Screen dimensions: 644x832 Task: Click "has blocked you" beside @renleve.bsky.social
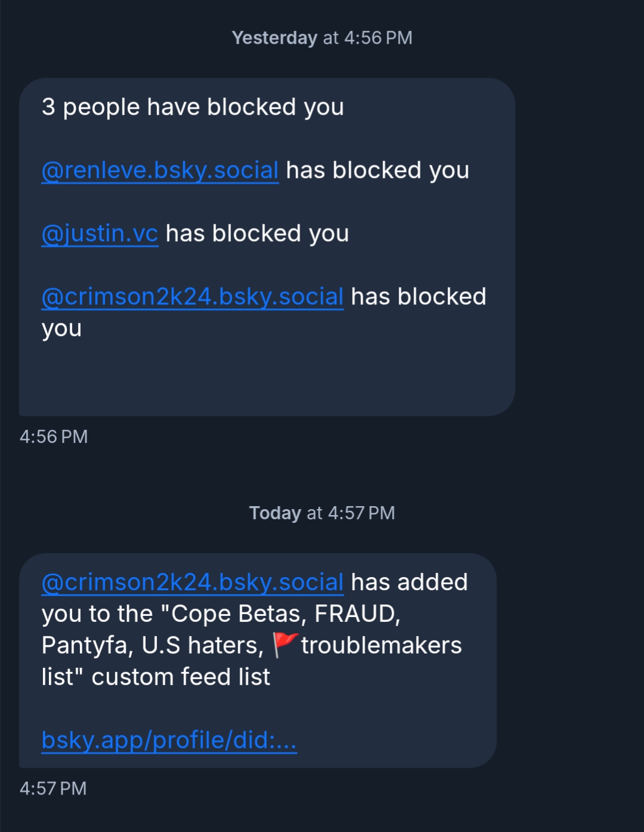(x=377, y=170)
